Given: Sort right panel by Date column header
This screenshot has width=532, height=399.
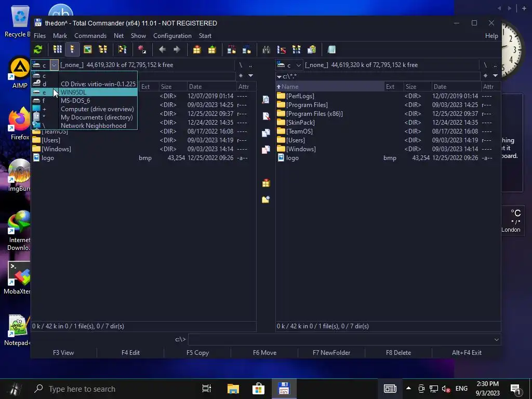Looking at the screenshot, I should coord(456,87).
